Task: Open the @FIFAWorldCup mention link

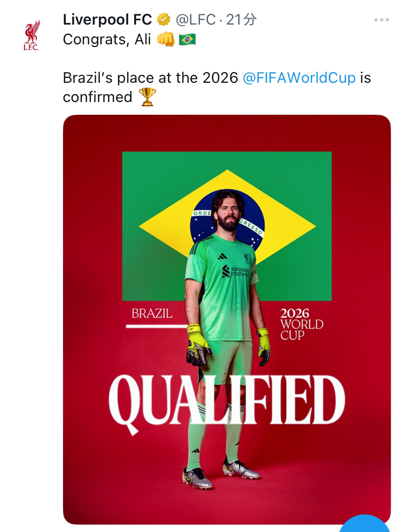Action: click(299, 77)
